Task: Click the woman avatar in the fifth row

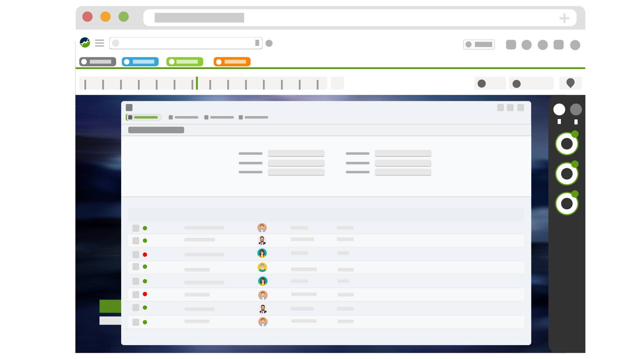Action: click(263, 281)
